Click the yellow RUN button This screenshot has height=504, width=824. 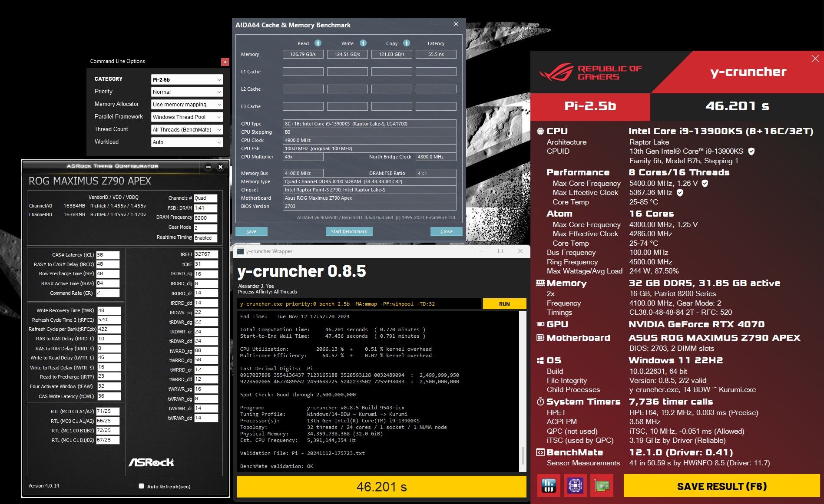[504, 304]
